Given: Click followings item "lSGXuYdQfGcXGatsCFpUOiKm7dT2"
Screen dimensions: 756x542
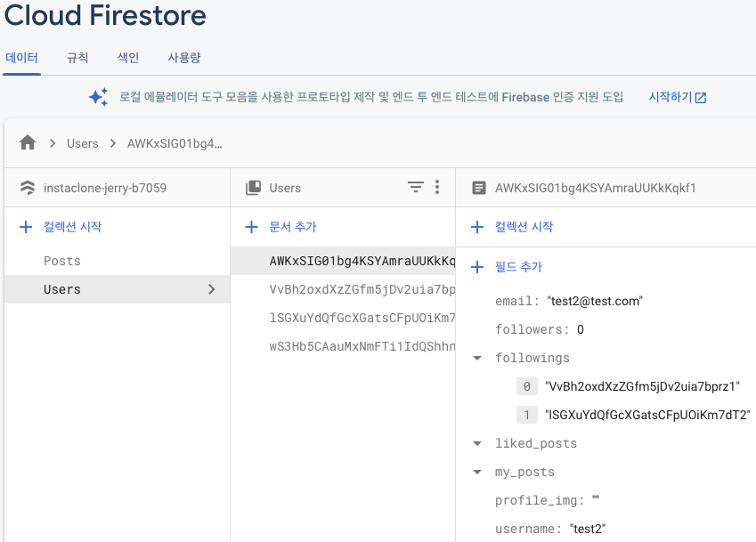Looking at the screenshot, I should pyautogui.click(x=647, y=415).
